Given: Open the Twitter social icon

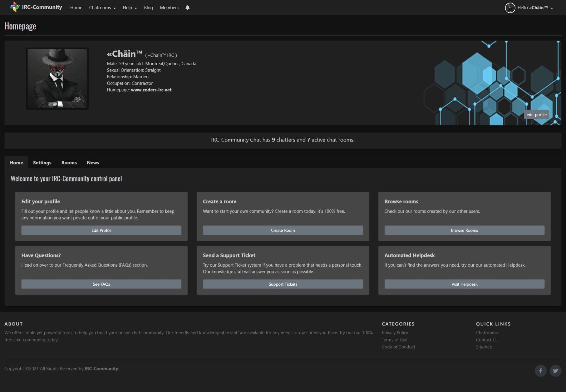Looking at the screenshot, I should click(x=555, y=370).
